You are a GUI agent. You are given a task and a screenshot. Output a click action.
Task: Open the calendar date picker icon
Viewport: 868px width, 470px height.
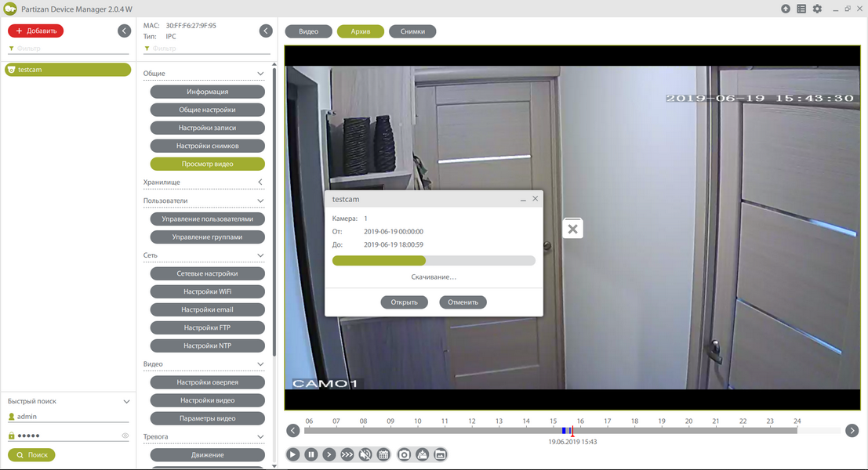(x=383, y=454)
